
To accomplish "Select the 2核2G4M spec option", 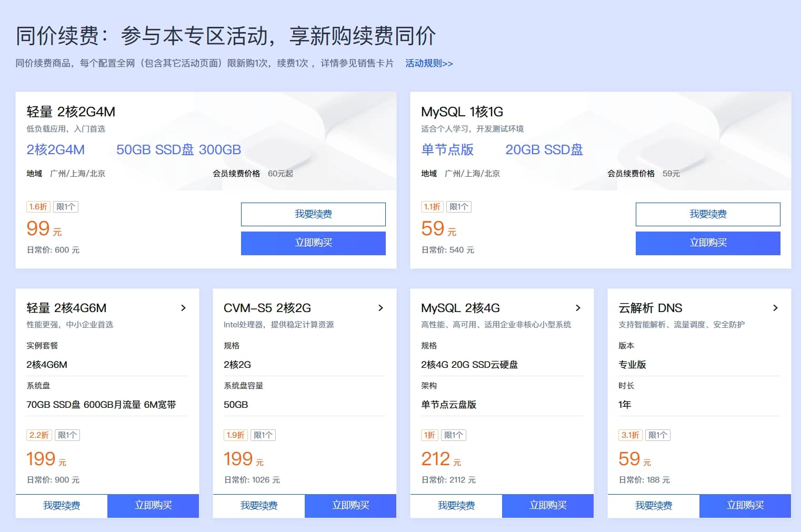I will coord(56,150).
